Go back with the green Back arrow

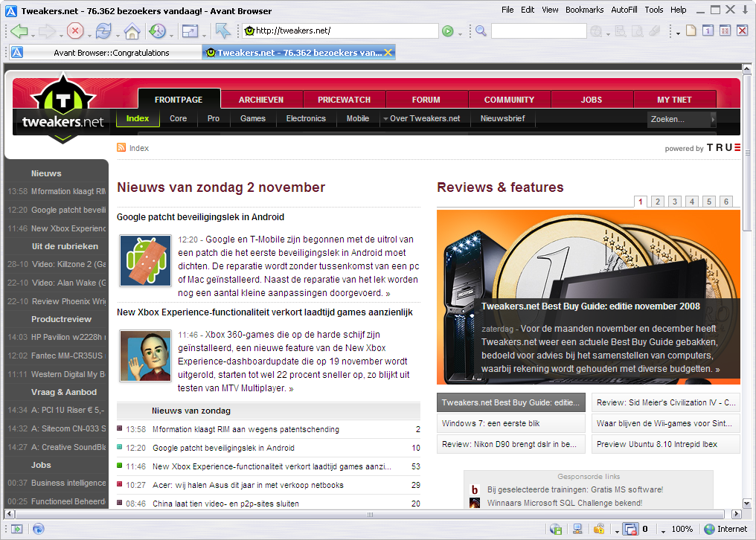pos(19,30)
